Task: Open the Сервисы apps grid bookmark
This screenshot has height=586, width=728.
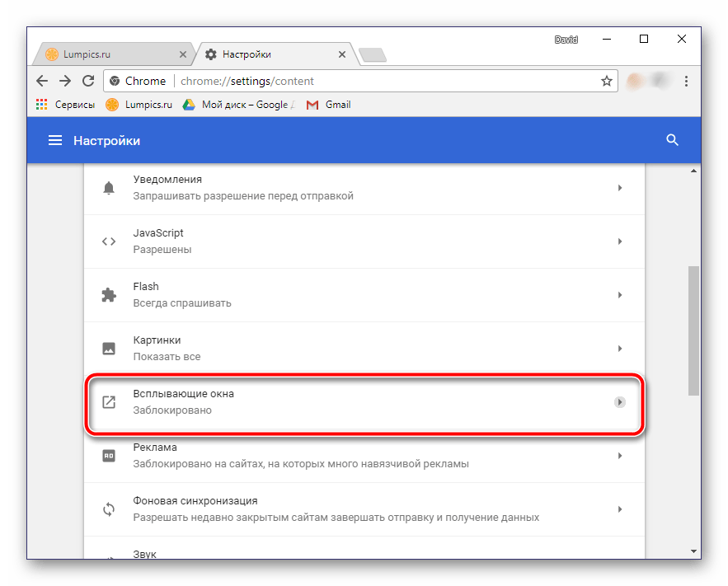Action: 65,105
